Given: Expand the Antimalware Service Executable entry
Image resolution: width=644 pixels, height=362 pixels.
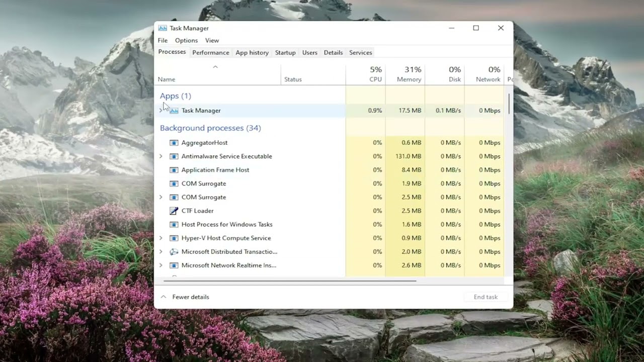Looking at the screenshot, I should (x=161, y=156).
